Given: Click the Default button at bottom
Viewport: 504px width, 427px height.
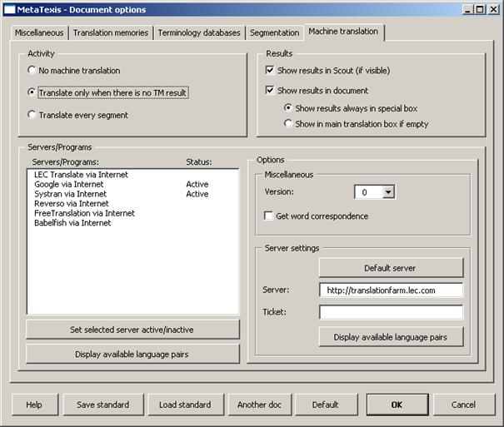Looking at the screenshot, I should coord(326,405).
